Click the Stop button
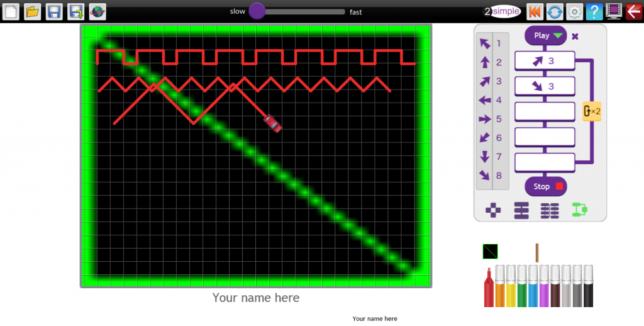644x326 pixels. tap(546, 187)
